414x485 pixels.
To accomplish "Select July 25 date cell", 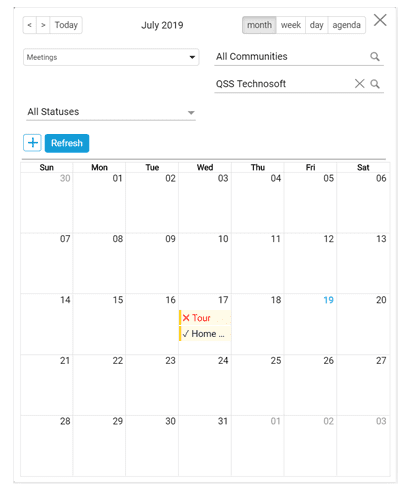I will [x=258, y=385].
